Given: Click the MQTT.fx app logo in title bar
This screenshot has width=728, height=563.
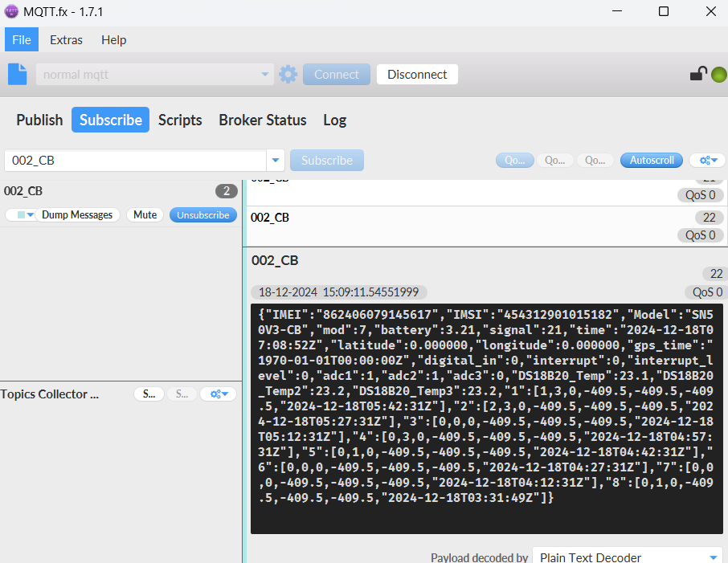Looking at the screenshot, I should click(x=11, y=11).
